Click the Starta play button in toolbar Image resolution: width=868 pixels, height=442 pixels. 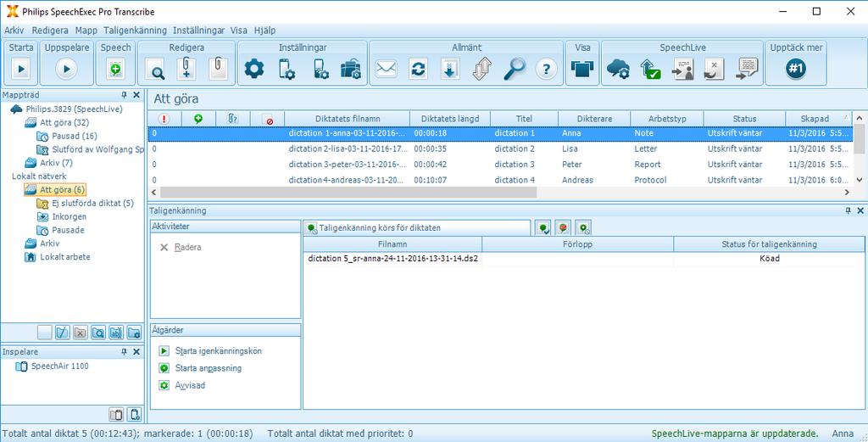coord(21,70)
